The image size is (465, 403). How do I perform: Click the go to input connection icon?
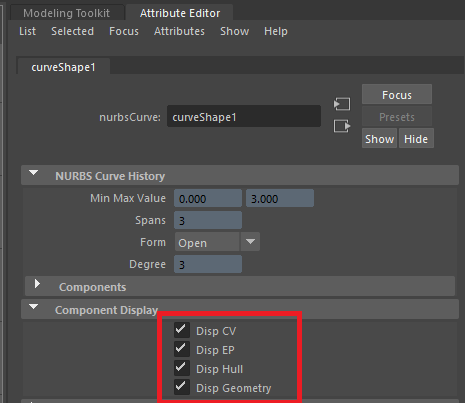coord(342,104)
